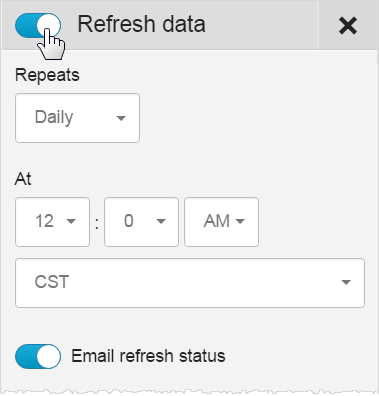Disable the Email refresh status switch
The image size is (379, 396).
38,356
